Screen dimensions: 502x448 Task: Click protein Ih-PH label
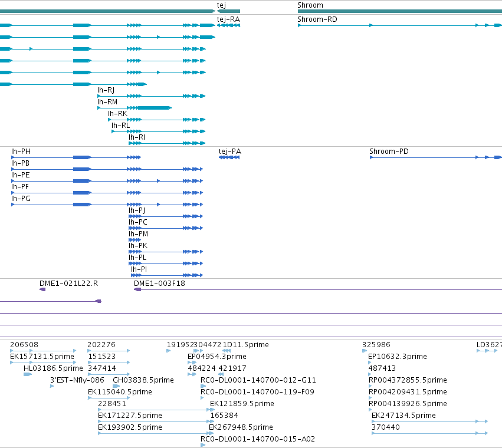point(21,151)
